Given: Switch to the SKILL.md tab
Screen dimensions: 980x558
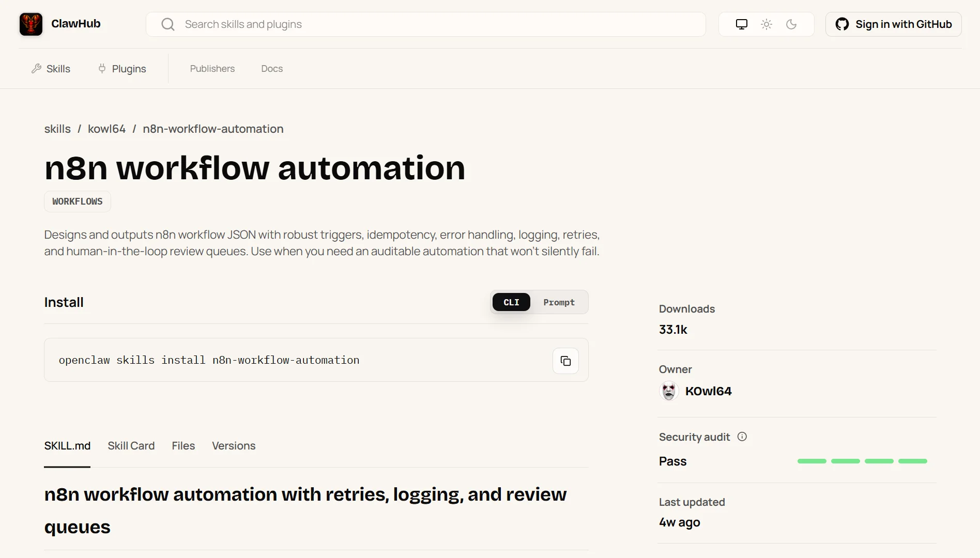Looking at the screenshot, I should pos(67,446).
